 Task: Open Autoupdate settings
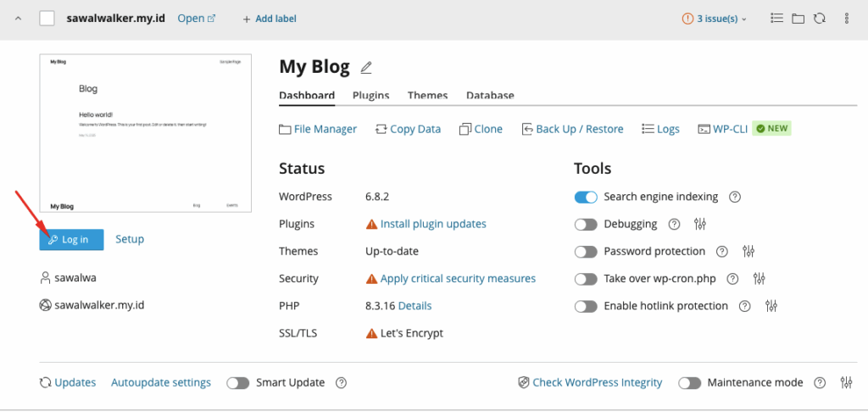[161, 382]
